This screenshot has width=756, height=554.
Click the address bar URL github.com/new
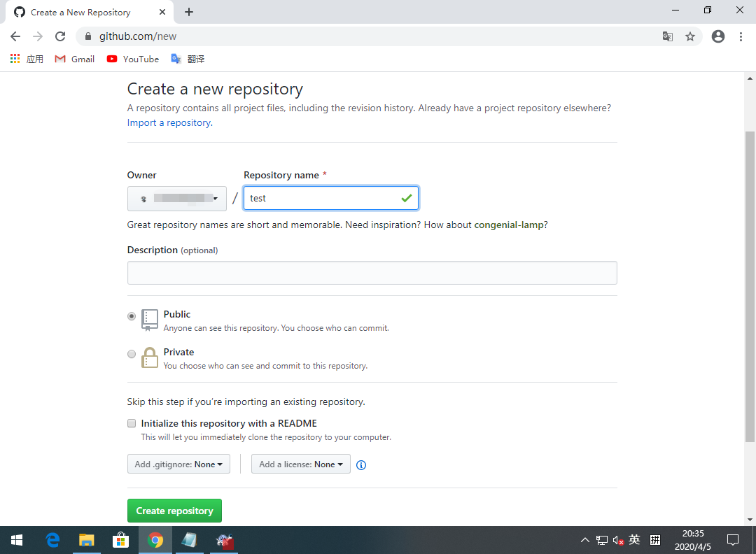pyautogui.click(x=138, y=36)
